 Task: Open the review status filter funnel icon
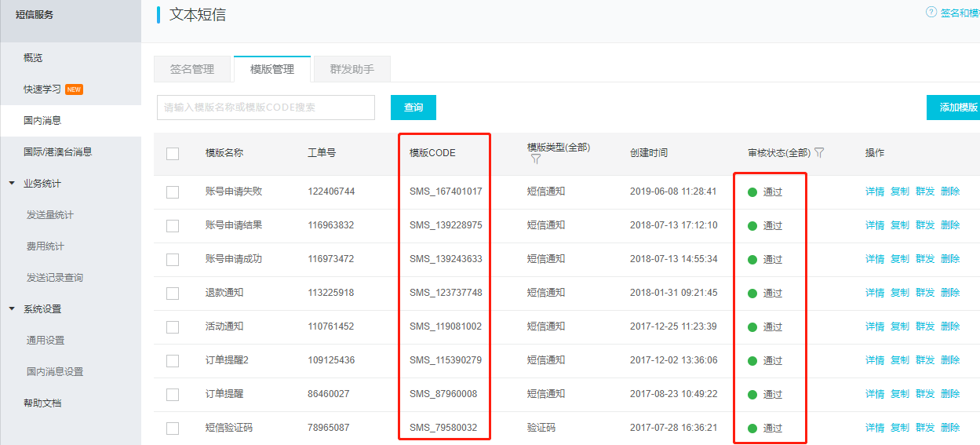point(819,153)
